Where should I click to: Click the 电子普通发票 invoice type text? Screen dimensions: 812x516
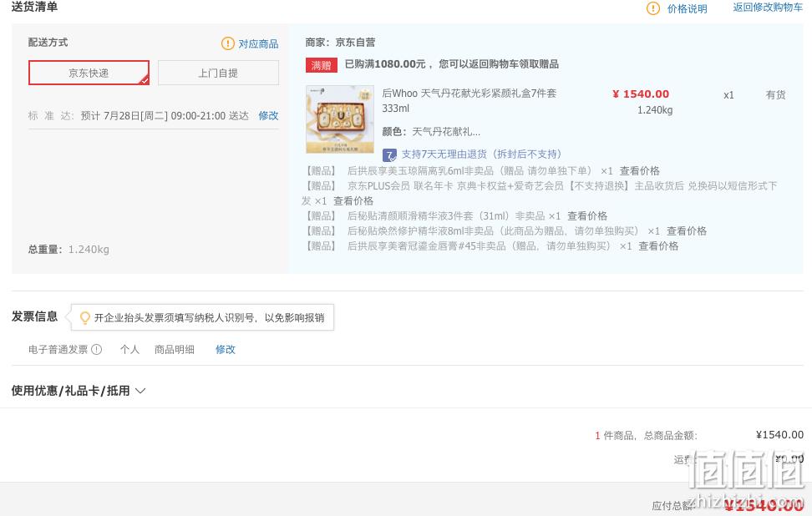click(x=58, y=349)
